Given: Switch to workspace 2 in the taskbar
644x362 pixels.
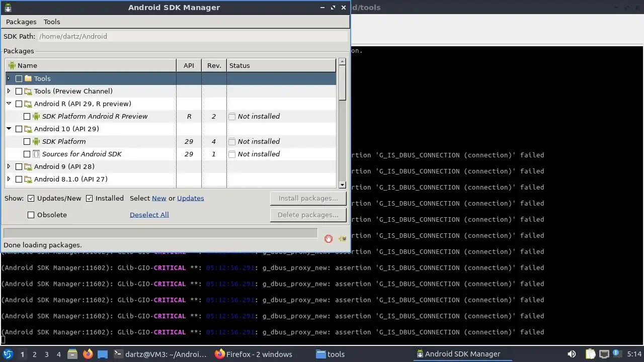Looking at the screenshot, I should click(x=34, y=354).
